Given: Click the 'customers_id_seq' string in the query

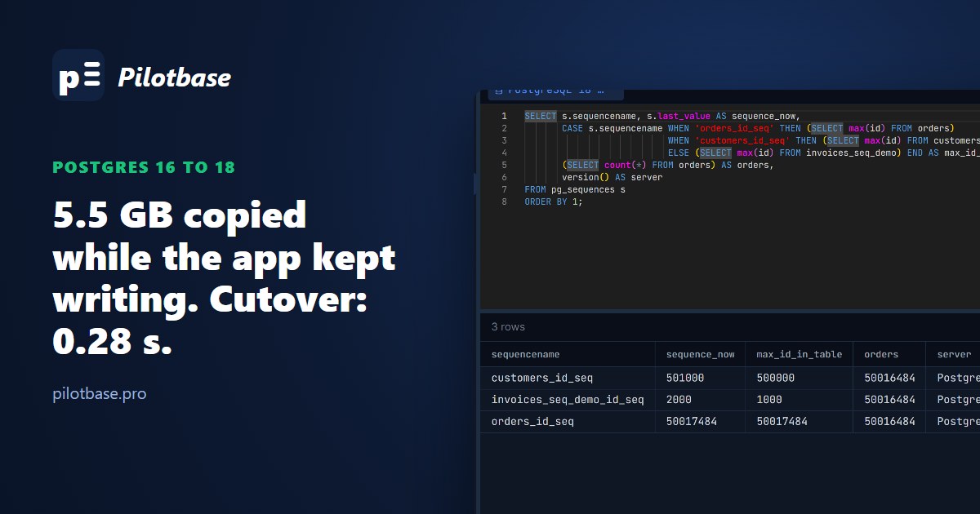Looking at the screenshot, I should (742, 140).
